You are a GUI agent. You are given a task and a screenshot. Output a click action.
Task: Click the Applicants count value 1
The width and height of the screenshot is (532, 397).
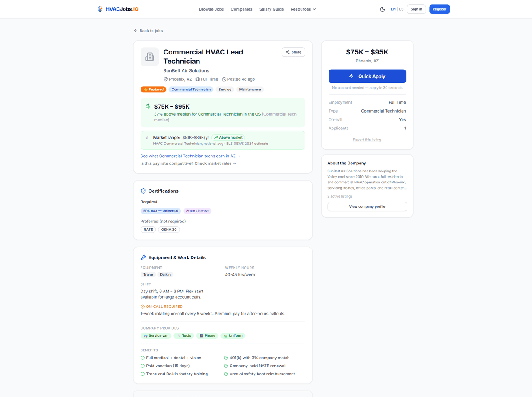(x=405, y=128)
